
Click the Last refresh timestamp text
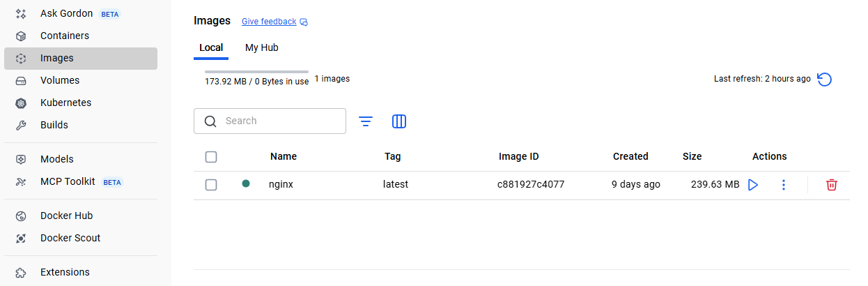pyautogui.click(x=762, y=79)
